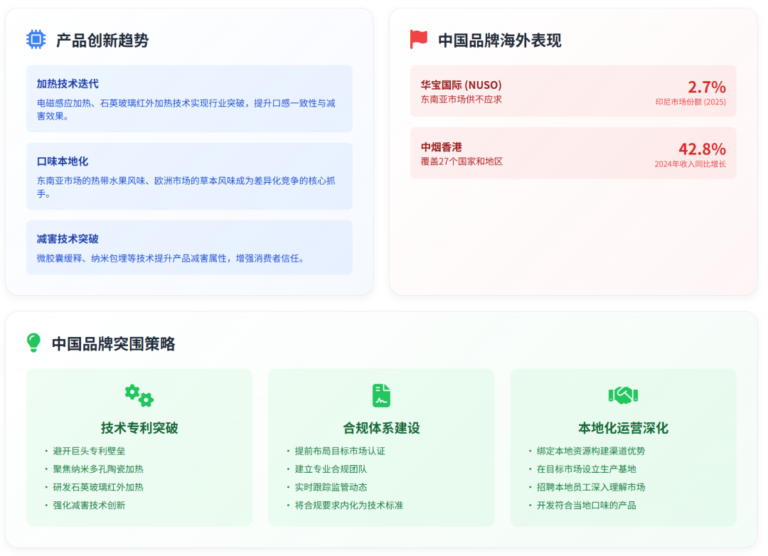
Task: Click the red flag icon beside 中国品牌海外表现
Action: click(418, 40)
